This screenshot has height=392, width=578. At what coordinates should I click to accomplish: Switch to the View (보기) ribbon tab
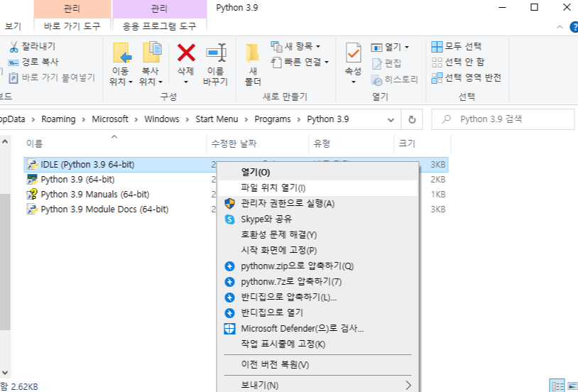click(13, 26)
